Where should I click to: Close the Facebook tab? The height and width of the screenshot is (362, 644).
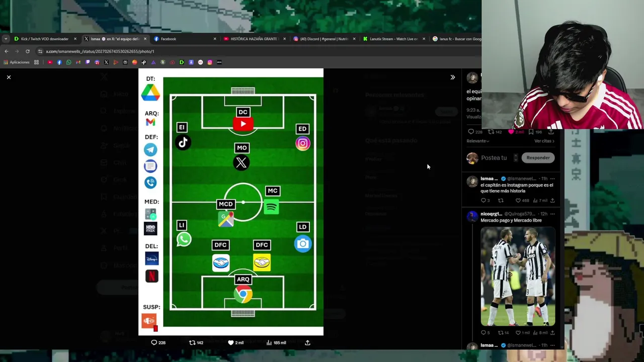pyautogui.click(x=215, y=39)
